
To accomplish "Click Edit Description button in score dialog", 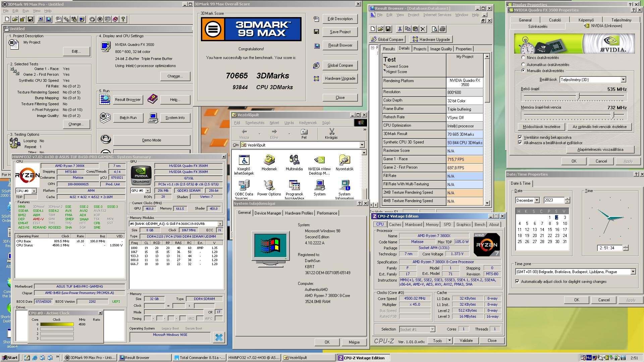I will point(340,19).
